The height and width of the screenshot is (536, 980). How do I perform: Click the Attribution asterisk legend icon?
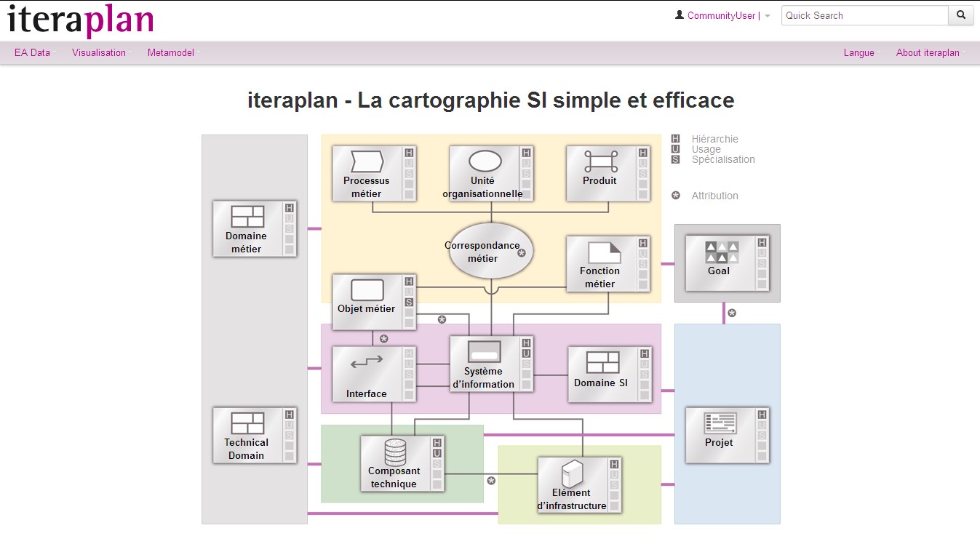(676, 196)
